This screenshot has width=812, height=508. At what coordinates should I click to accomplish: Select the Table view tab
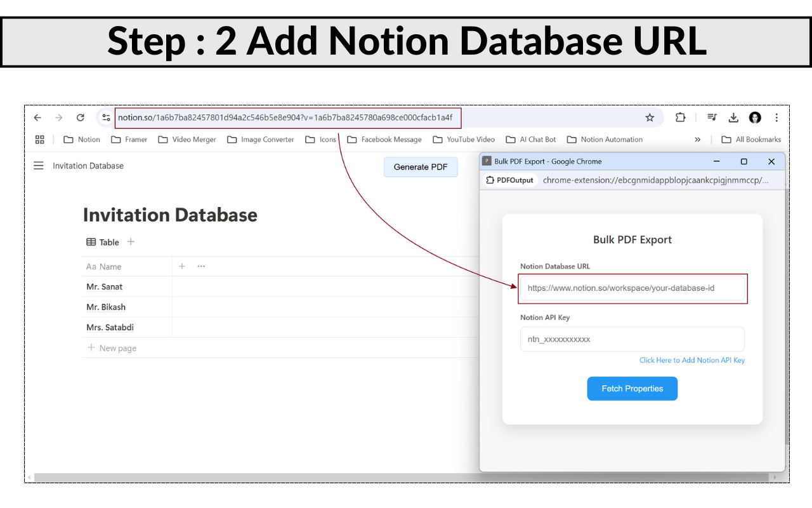coord(103,242)
